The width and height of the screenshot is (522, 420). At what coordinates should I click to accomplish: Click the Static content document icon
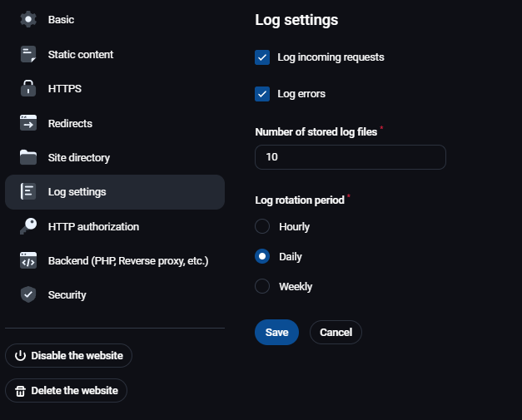coord(28,55)
